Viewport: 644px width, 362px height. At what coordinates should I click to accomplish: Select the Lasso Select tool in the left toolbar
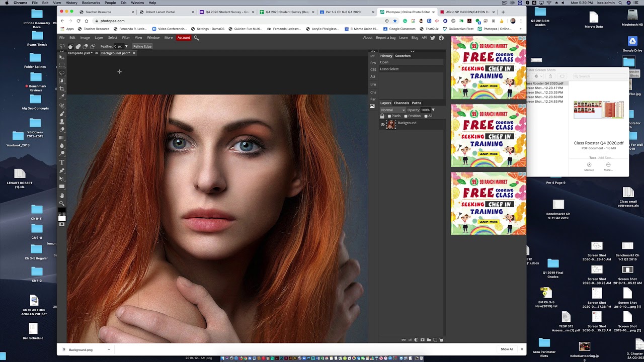point(62,73)
